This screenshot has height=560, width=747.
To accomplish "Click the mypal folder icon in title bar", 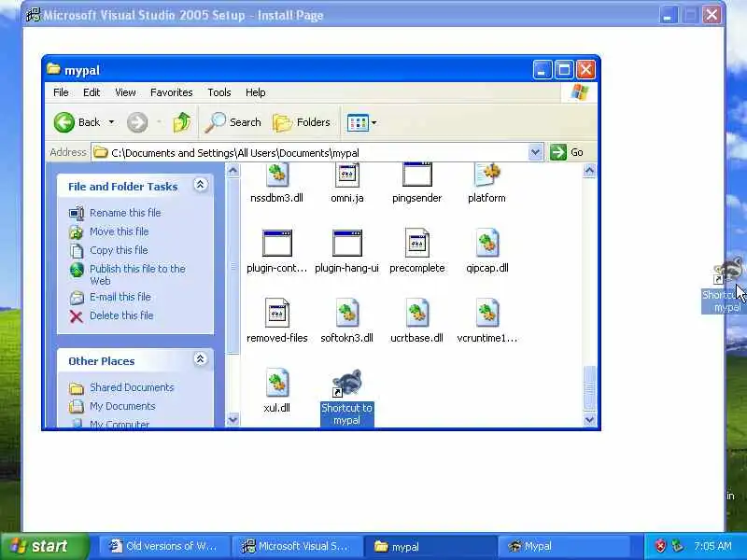I will pos(54,69).
